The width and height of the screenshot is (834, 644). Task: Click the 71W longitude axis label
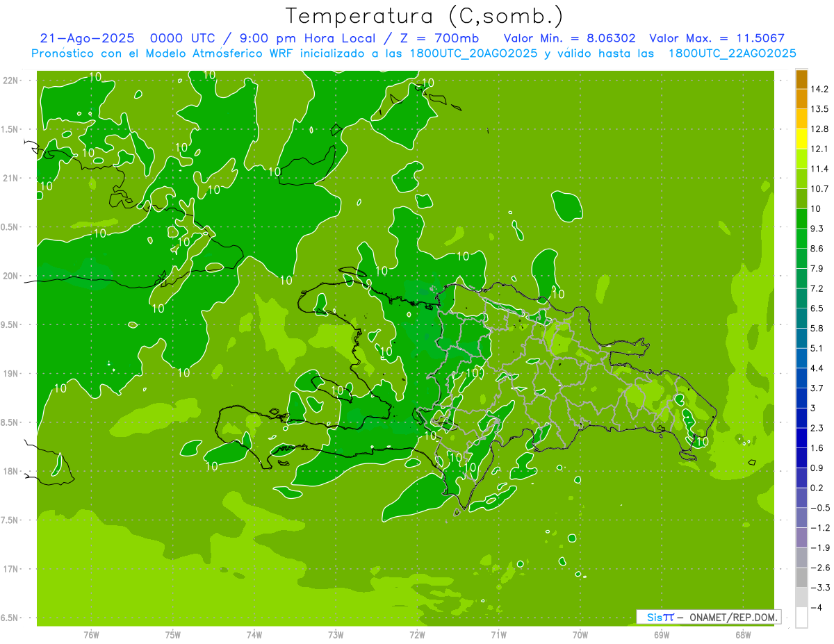click(x=498, y=634)
